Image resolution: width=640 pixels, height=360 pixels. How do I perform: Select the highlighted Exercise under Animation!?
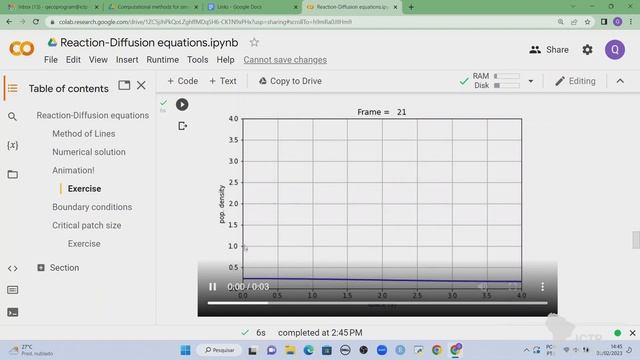point(84,189)
